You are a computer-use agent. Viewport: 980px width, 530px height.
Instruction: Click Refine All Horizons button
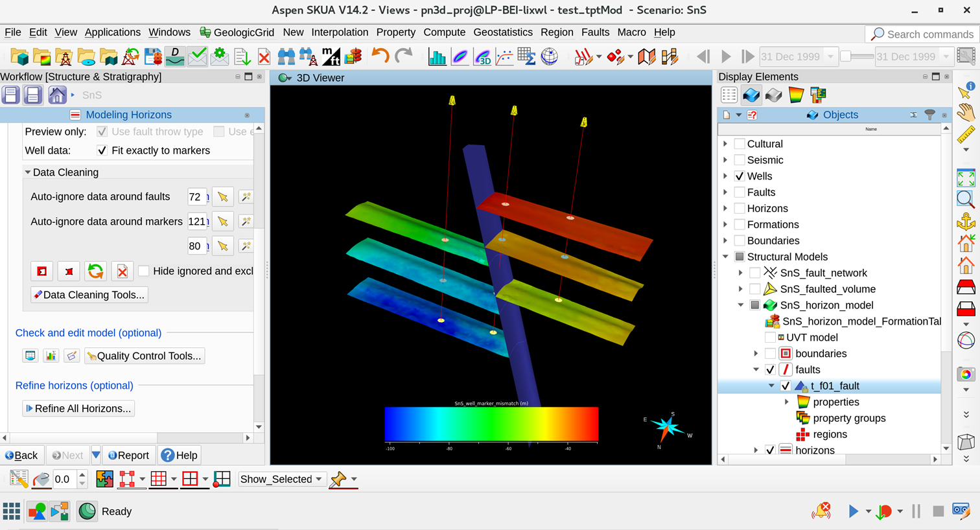click(78, 408)
